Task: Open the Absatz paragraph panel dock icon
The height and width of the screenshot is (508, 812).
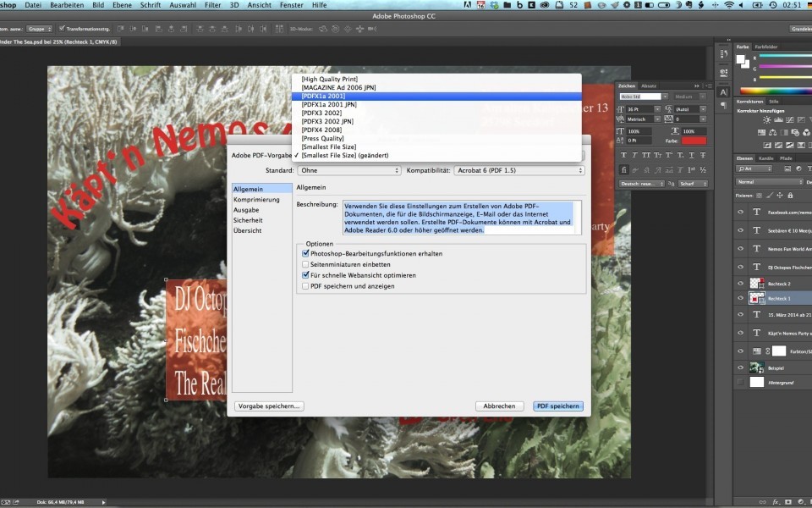Action: click(723, 105)
